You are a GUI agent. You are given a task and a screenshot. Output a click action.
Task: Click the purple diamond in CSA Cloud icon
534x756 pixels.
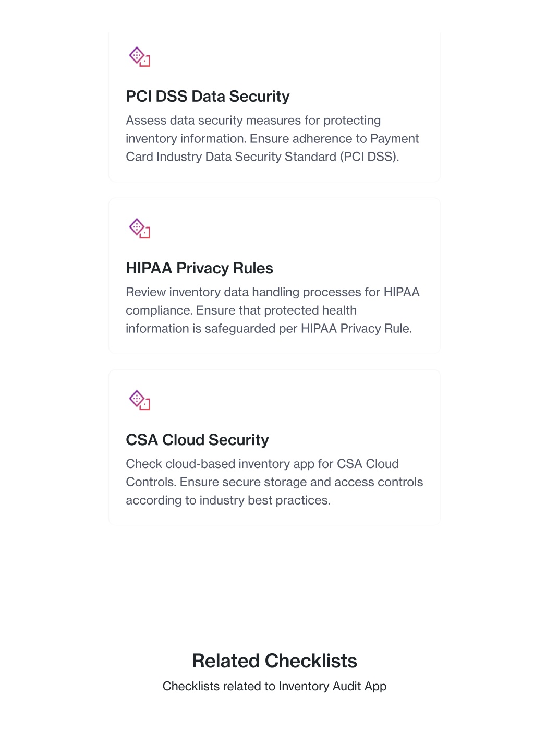click(137, 398)
